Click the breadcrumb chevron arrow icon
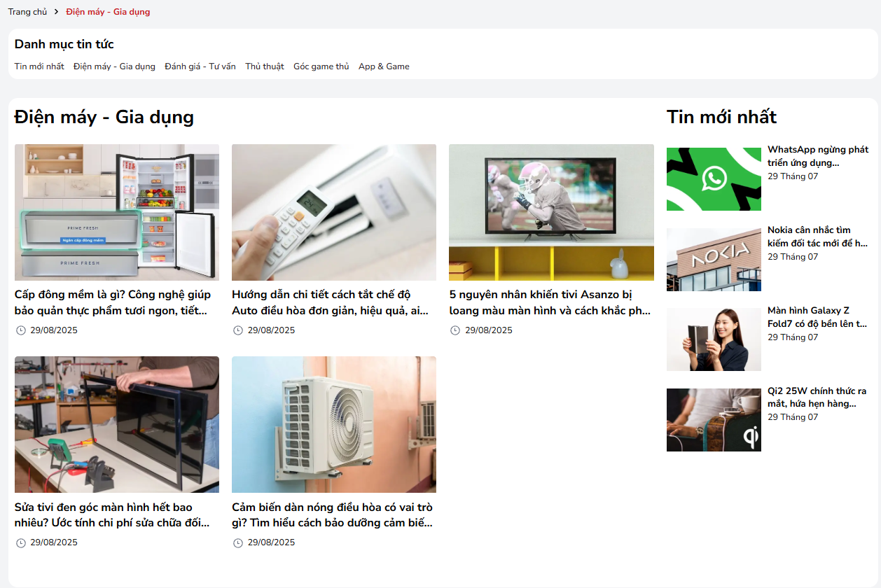Viewport: 881px width, 588px height. 56,12
